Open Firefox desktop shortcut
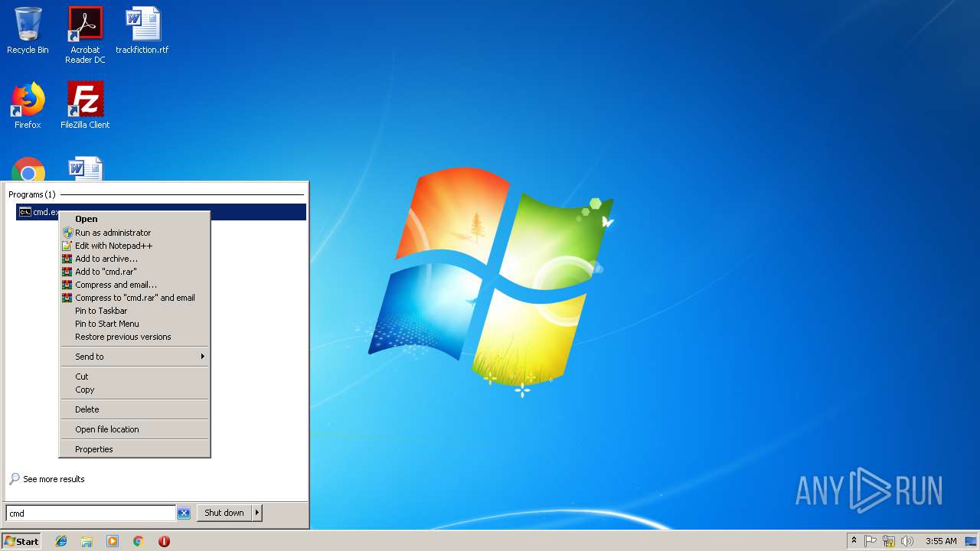 [x=28, y=106]
